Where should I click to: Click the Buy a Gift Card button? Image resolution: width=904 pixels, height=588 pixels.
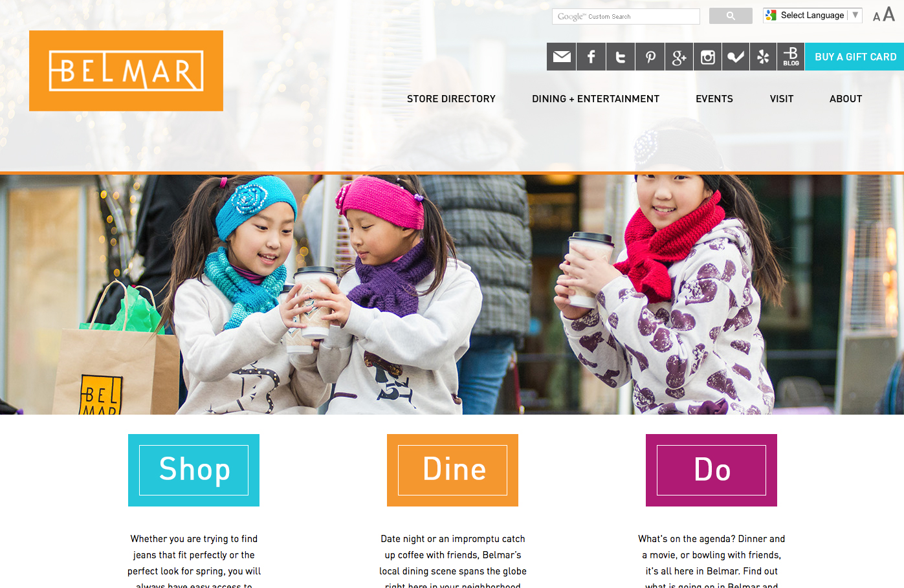pyautogui.click(x=855, y=57)
